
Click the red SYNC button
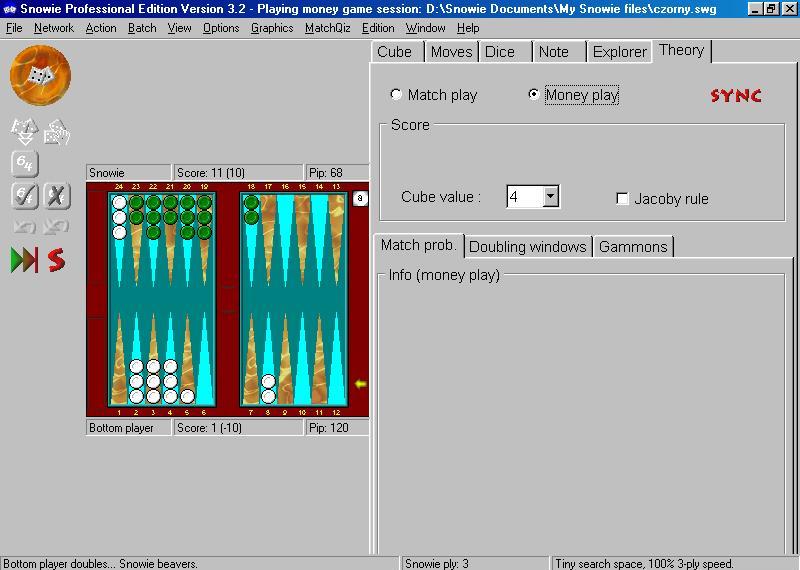(x=736, y=96)
